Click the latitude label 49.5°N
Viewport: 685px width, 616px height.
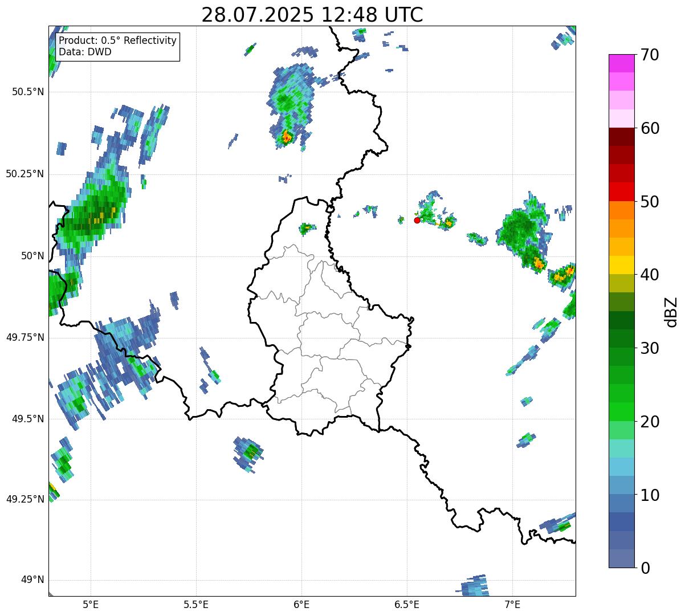(27, 419)
